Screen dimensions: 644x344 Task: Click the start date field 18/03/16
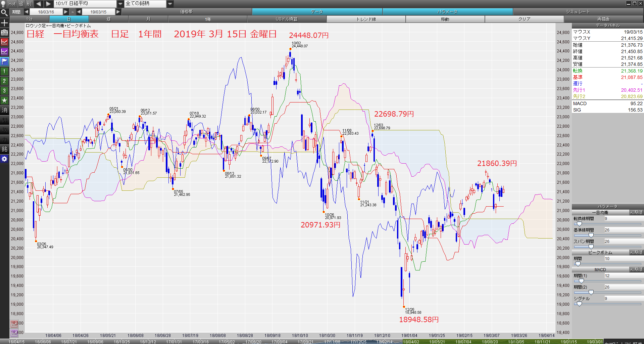(46, 12)
